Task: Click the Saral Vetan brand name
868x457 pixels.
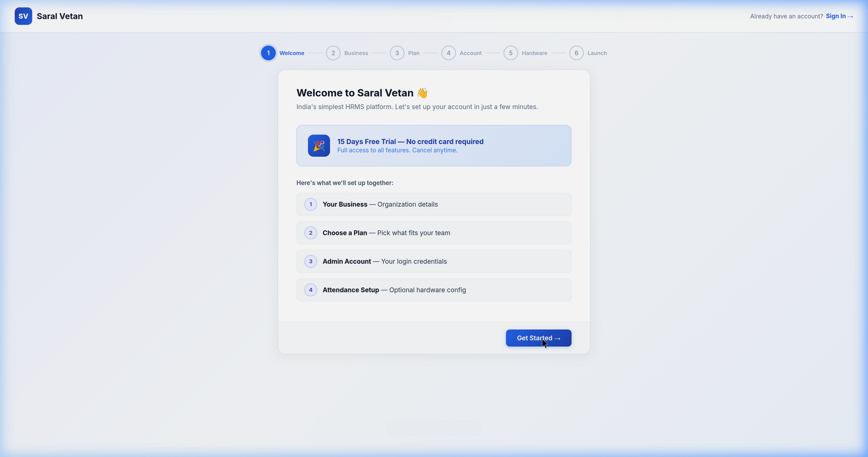Action: (60, 16)
